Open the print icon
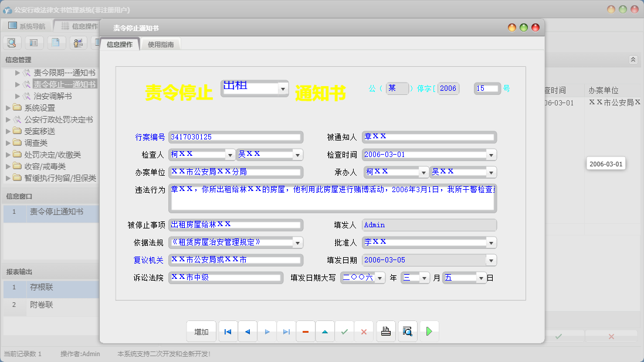This screenshot has height=362, width=644. coord(385,331)
